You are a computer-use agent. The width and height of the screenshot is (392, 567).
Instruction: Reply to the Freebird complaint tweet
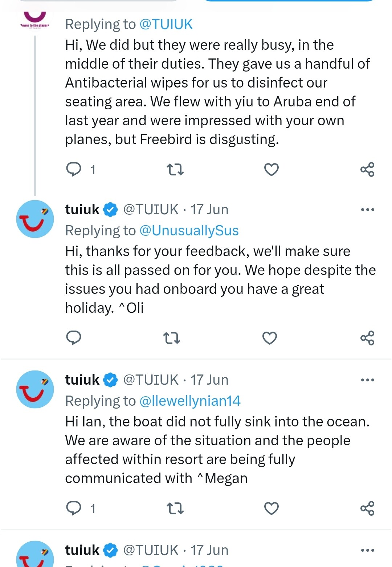pos(74,169)
